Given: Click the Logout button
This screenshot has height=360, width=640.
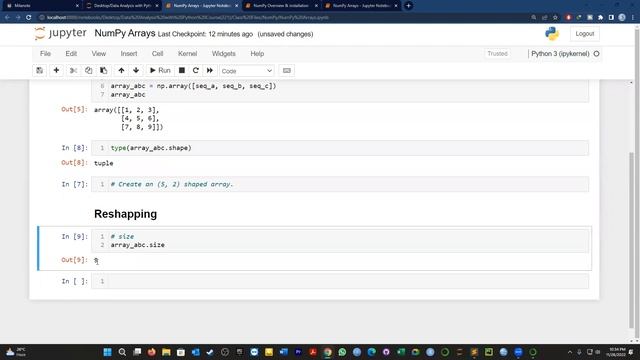Looking at the screenshot, I should pos(584,34).
